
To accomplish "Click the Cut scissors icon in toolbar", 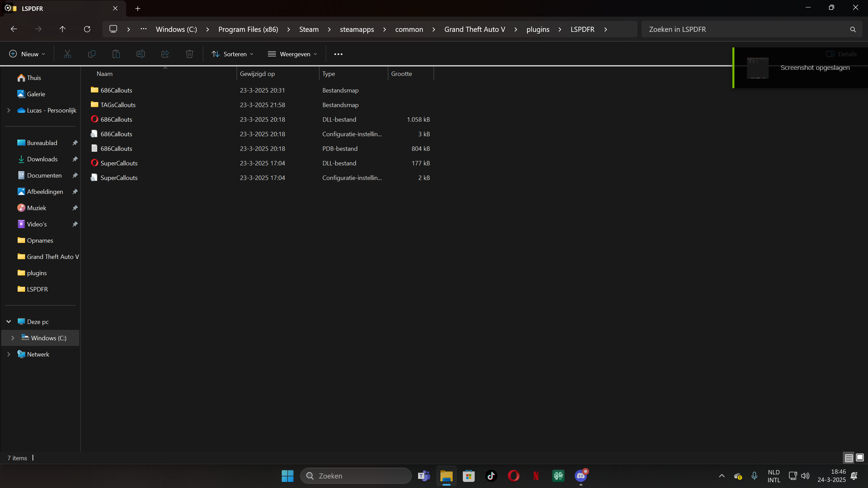I will 67,54.
